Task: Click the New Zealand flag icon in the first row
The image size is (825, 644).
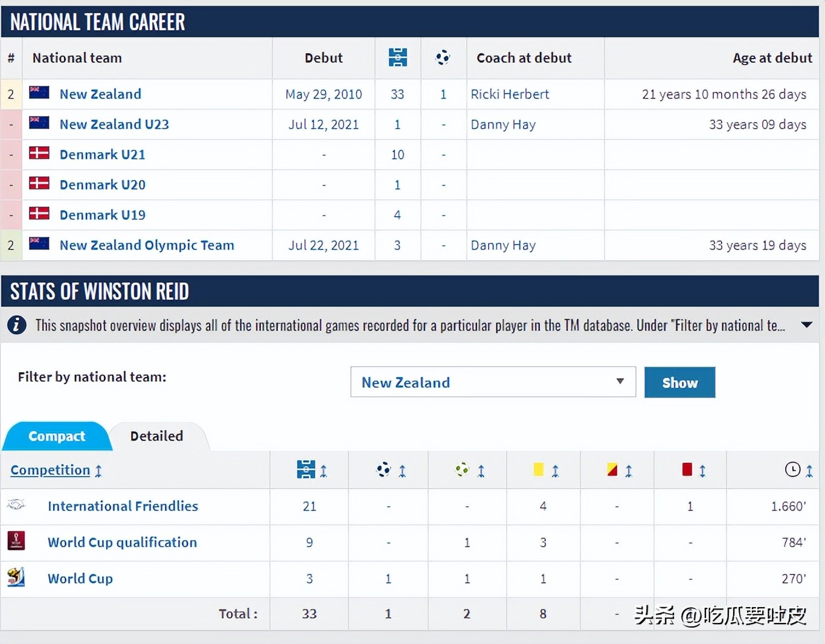Action: coord(39,93)
